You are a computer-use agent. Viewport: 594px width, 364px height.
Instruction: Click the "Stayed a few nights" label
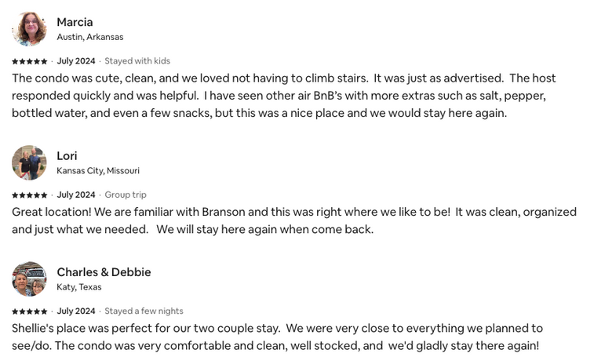click(144, 311)
